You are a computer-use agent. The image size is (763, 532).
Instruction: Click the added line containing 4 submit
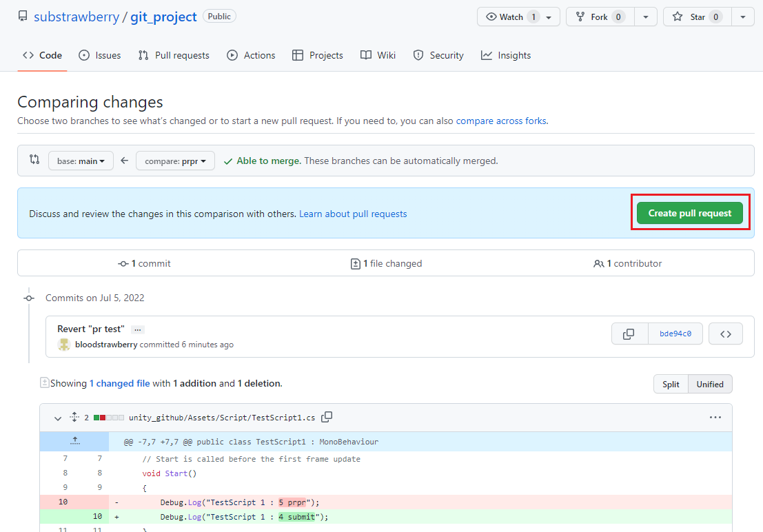point(386,517)
